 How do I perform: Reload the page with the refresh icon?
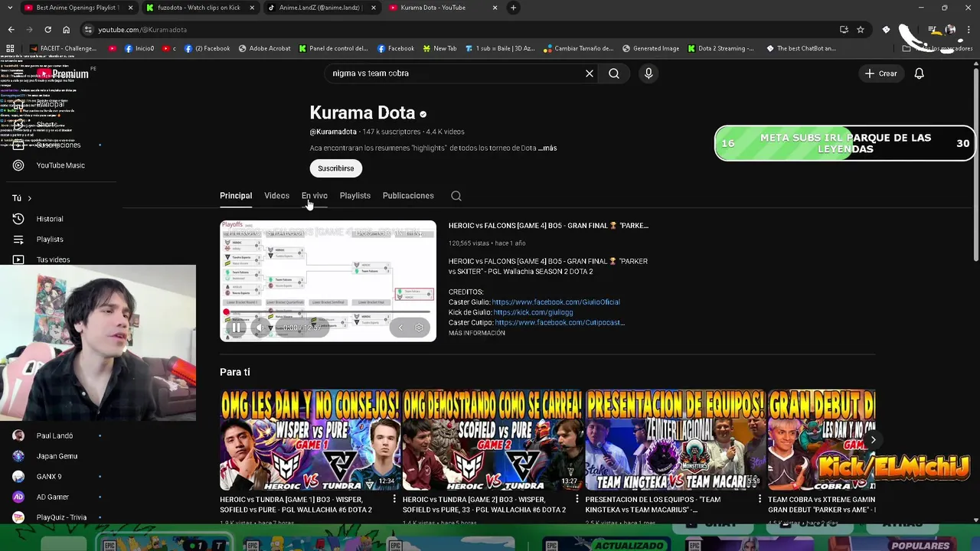[x=47, y=29]
